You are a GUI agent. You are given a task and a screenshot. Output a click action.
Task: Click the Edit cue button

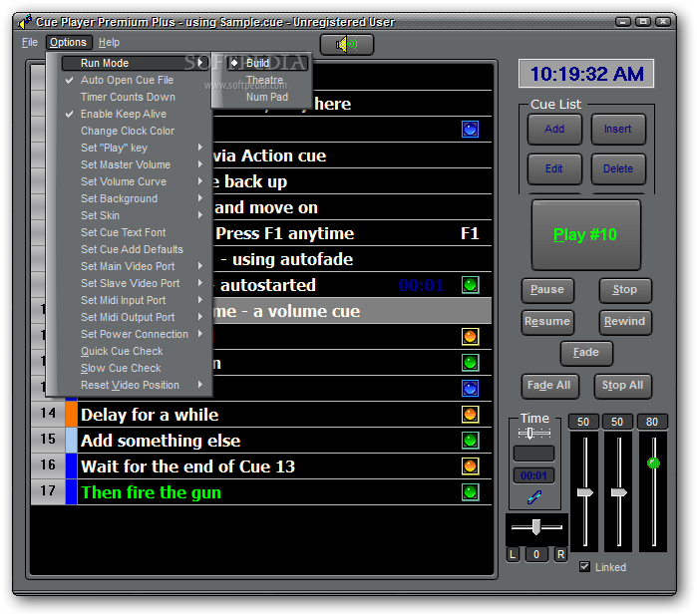[x=554, y=168]
